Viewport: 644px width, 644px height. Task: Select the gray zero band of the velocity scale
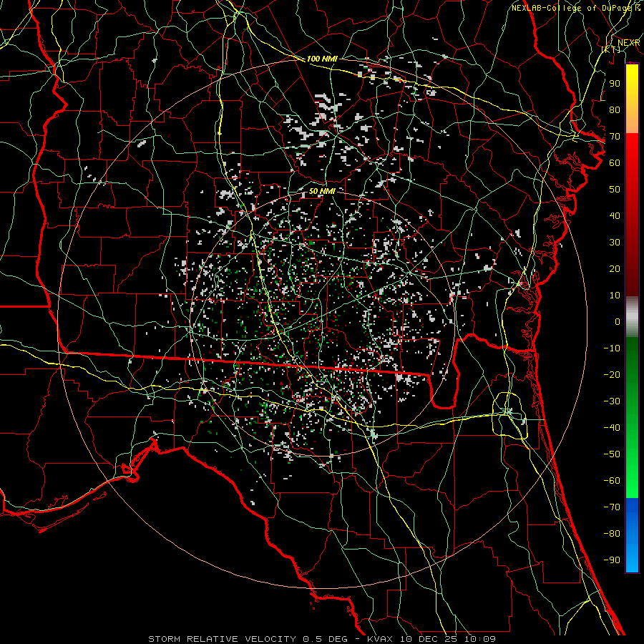point(632,317)
